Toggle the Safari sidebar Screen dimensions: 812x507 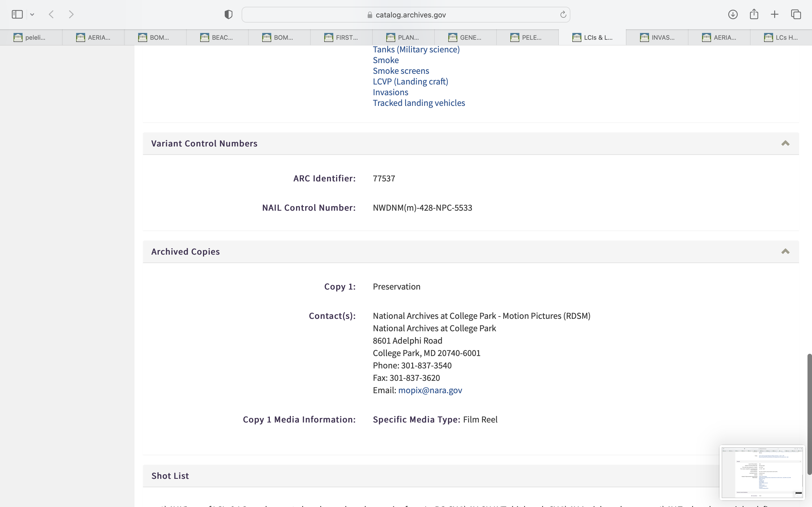(x=17, y=14)
